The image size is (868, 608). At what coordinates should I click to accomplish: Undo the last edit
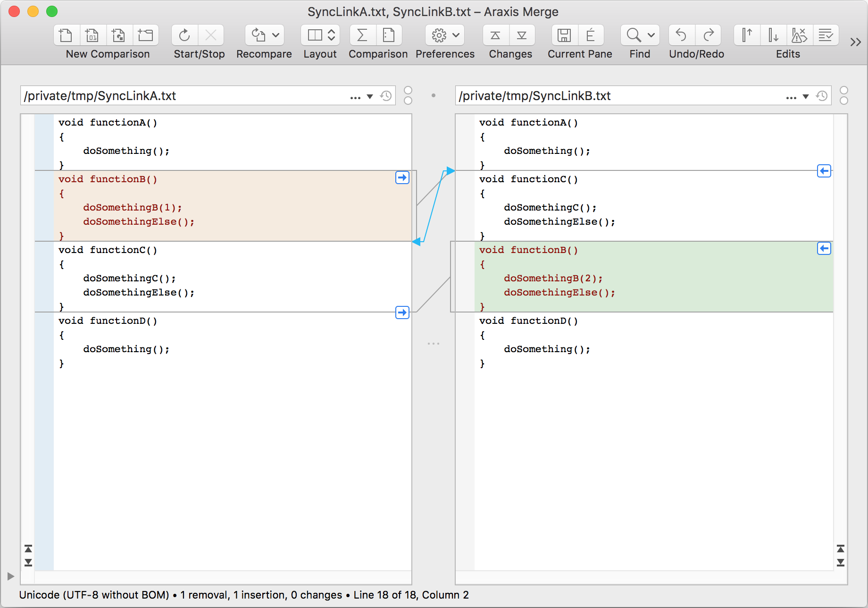(681, 35)
